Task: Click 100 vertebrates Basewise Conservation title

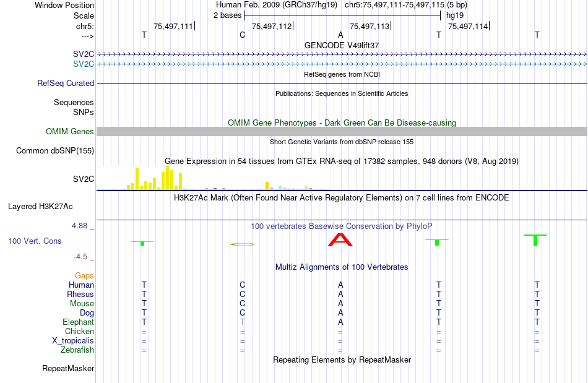Action: pos(342,226)
